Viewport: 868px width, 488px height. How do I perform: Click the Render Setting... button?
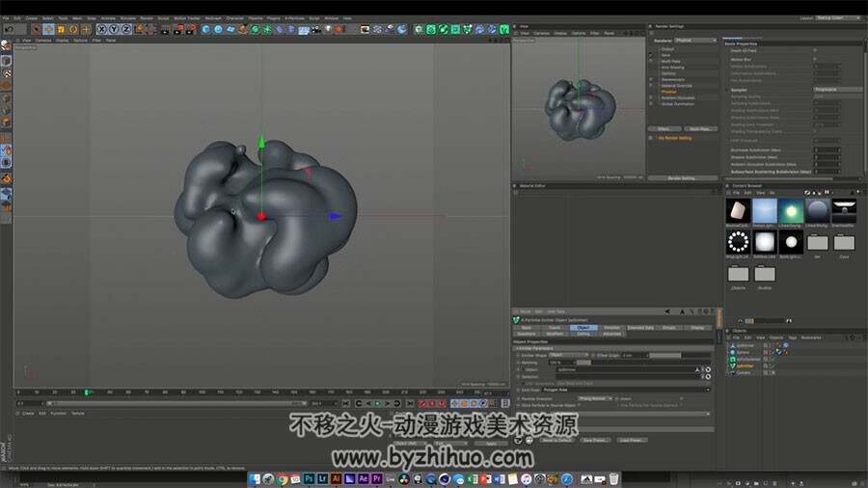[682, 178]
